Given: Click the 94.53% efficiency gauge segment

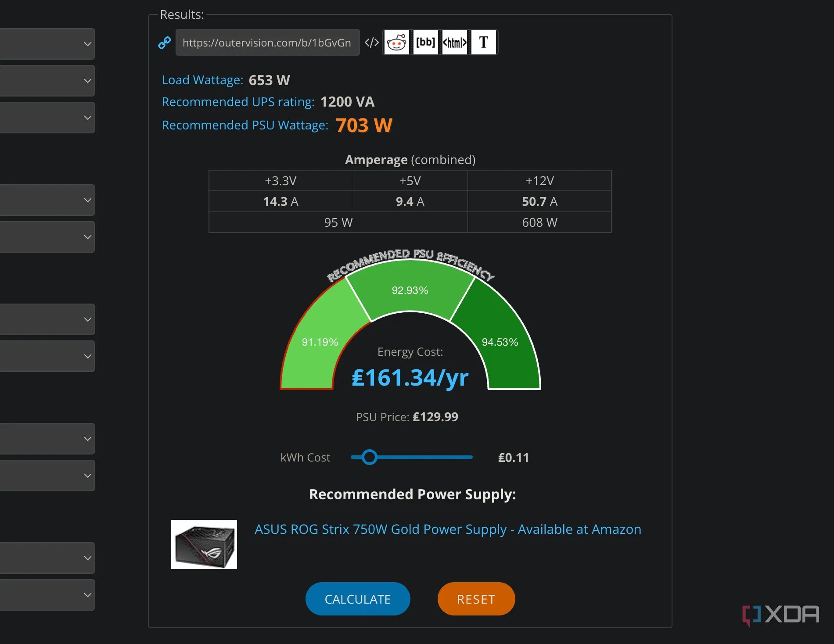Looking at the screenshot, I should point(500,342).
